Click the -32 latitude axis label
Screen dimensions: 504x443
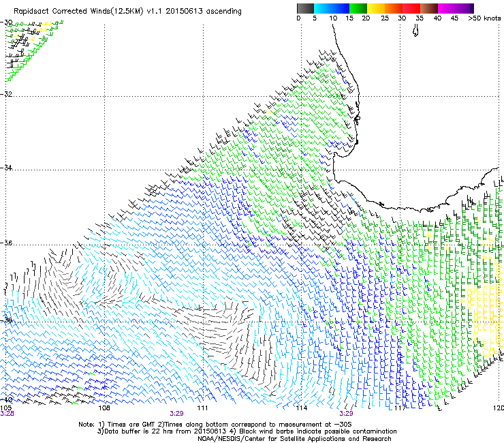[x=6, y=94]
